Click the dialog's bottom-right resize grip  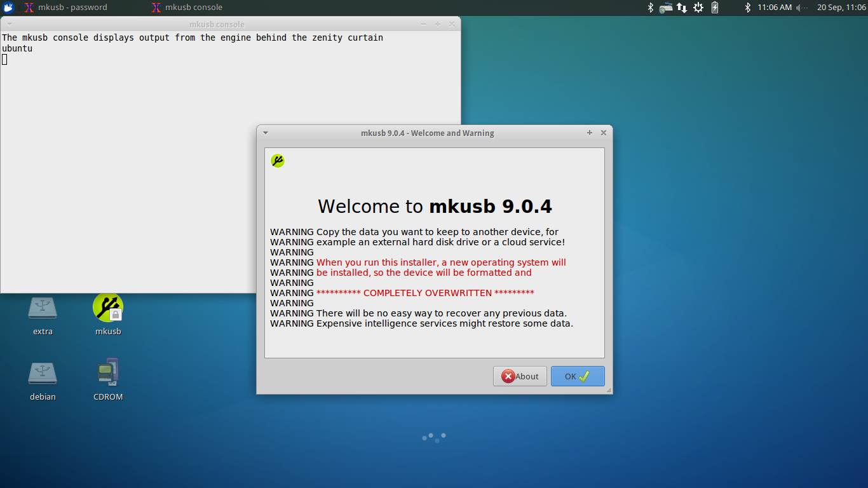[x=608, y=390]
